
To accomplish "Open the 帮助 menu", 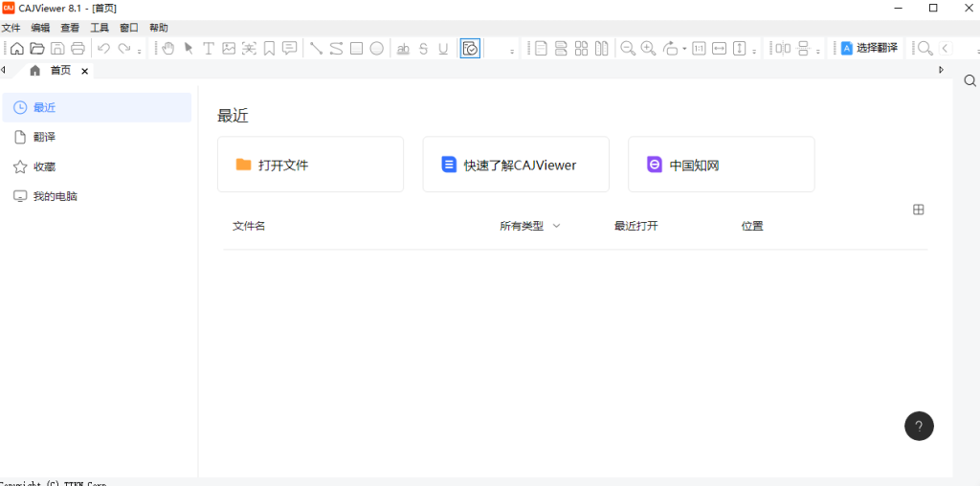I will pyautogui.click(x=159, y=28).
